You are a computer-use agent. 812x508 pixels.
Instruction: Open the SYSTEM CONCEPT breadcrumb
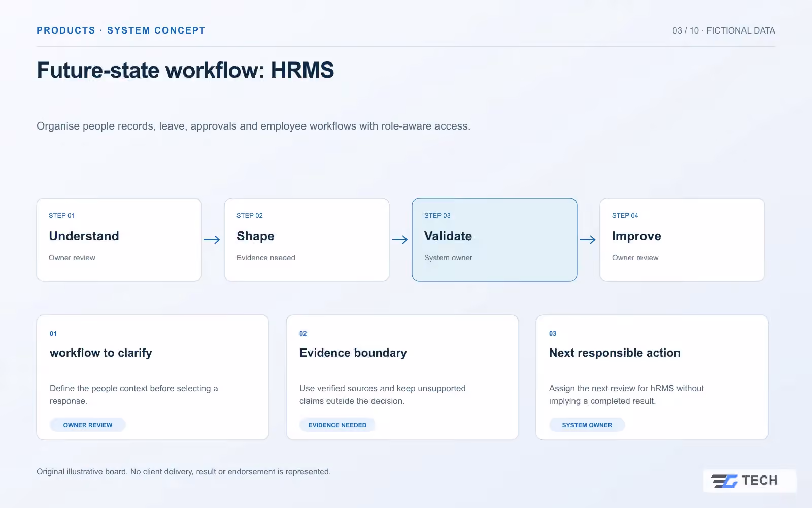(156, 30)
